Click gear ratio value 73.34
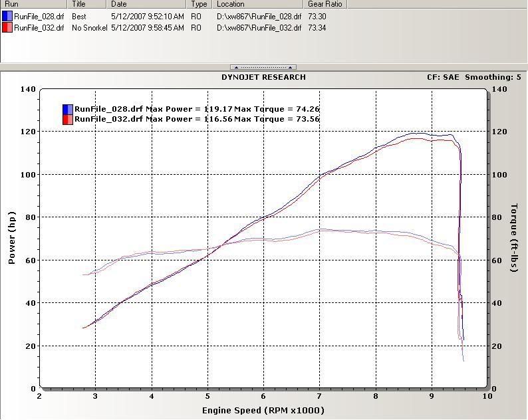528x420 pixels. [x=317, y=28]
